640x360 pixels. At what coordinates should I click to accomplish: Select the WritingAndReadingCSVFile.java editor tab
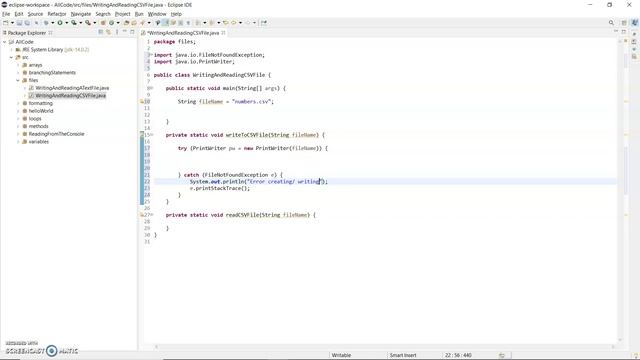pos(183,33)
